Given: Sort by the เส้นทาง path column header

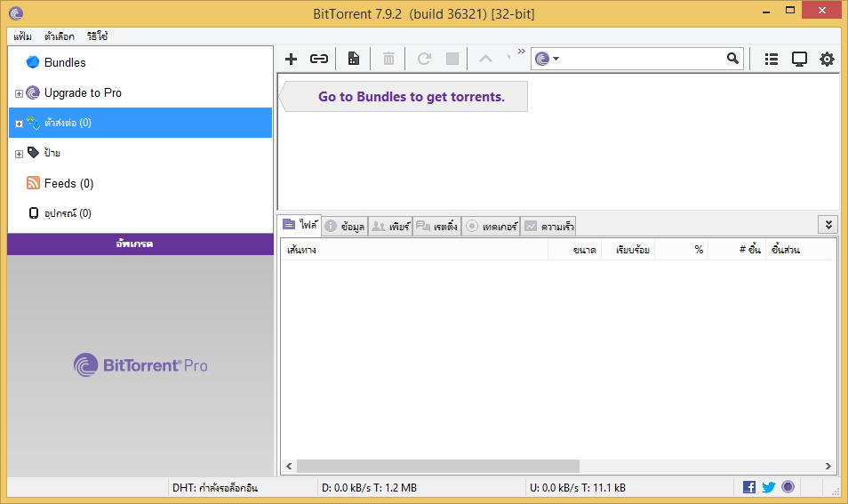Looking at the screenshot, I should [414, 250].
